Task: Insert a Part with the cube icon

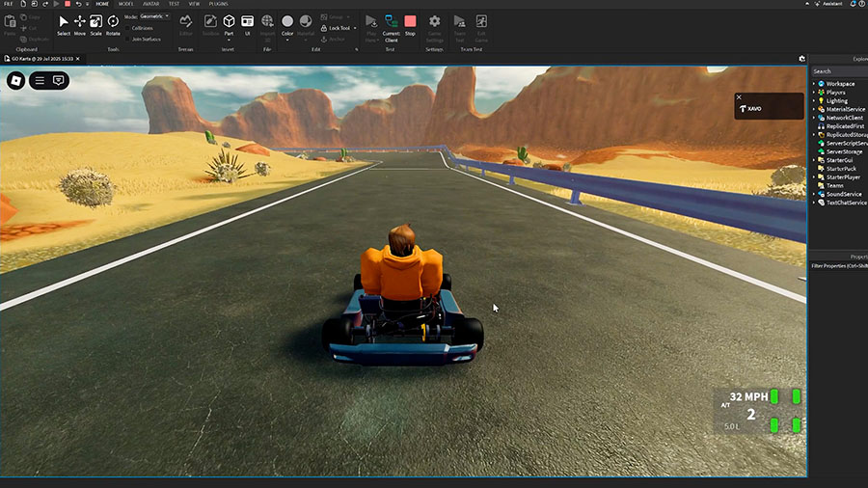Action: 229,21
